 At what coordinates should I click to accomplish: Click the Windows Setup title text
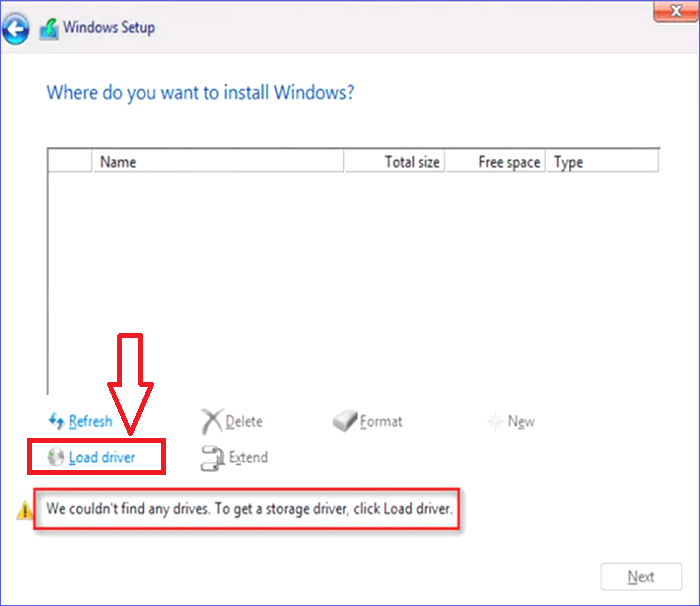tap(109, 27)
